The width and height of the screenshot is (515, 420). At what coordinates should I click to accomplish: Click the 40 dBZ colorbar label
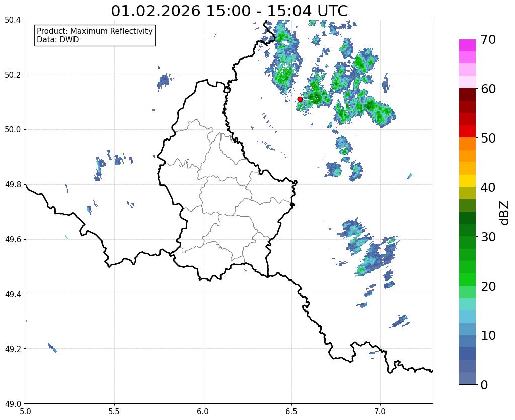[x=488, y=187]
